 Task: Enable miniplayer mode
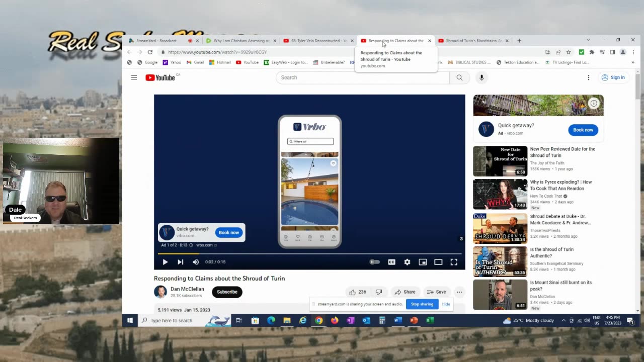click(x=423, y=262)
